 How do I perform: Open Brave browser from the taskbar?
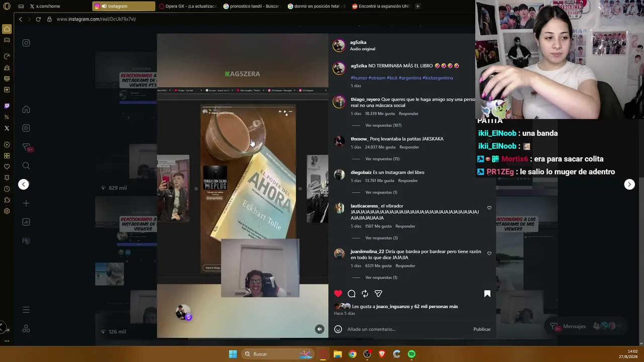[x=382, y=354]
